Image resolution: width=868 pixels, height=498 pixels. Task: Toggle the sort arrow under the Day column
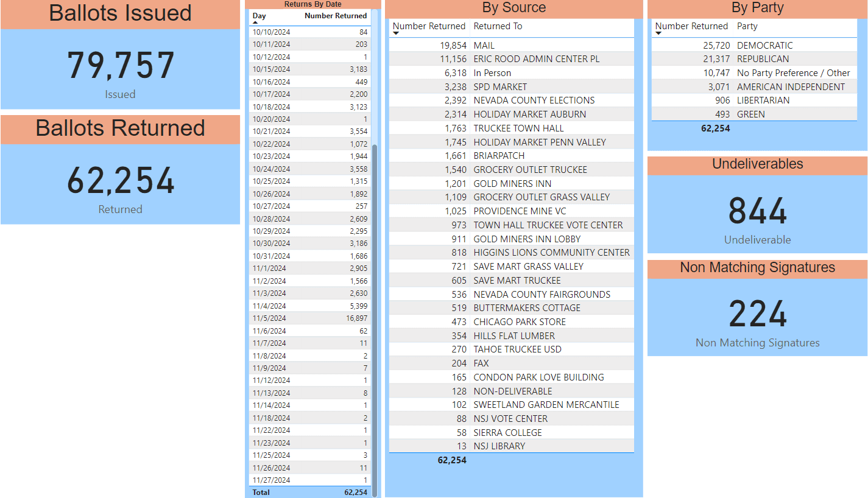[256, 22]
